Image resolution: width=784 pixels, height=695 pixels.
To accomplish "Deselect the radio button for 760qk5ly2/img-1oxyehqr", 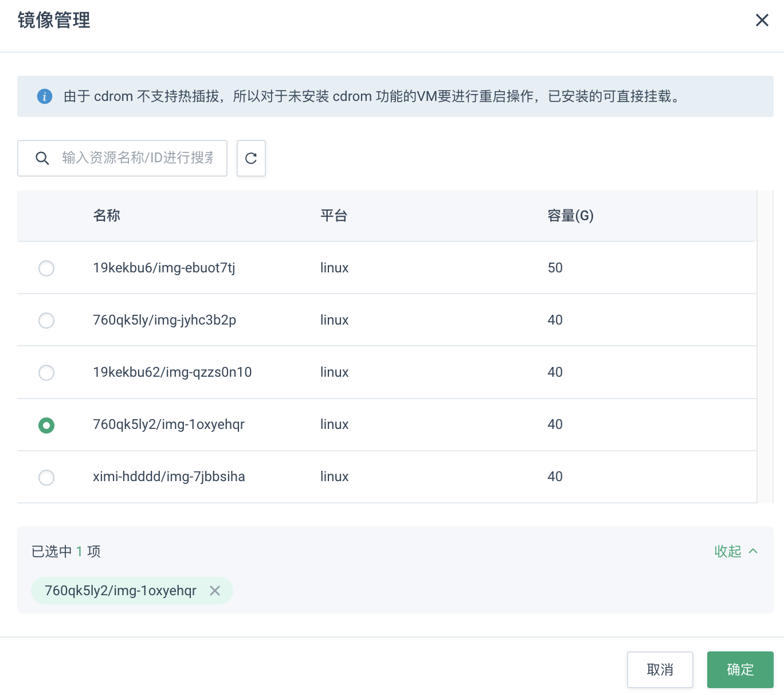I will pos(46,425).
